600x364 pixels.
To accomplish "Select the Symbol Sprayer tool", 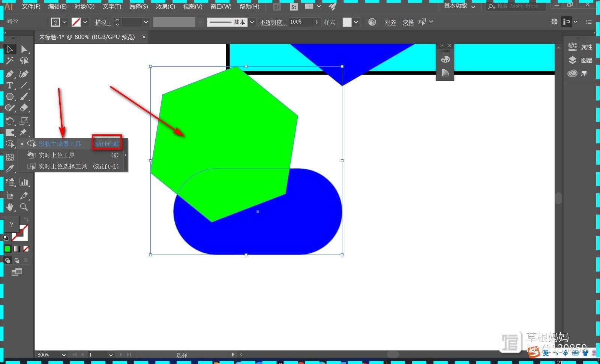I will pyautogui.click(x=10, y=182).
